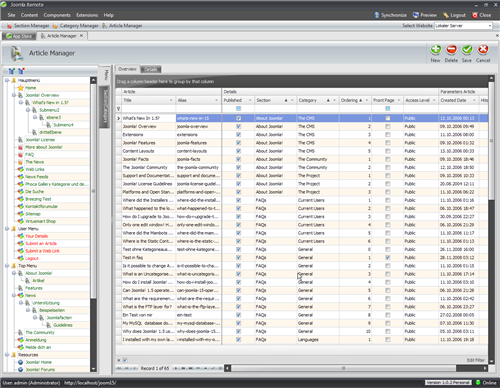Screen dimensions: 500x388
Task: Open Section Manager from toolbar
Action: click(28, 26)
